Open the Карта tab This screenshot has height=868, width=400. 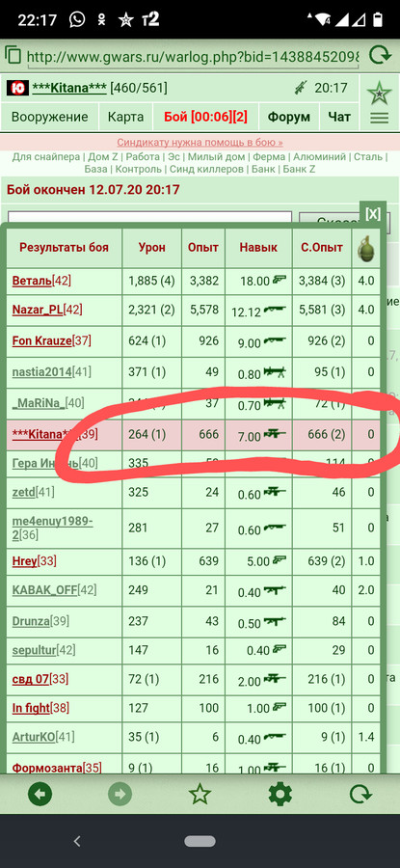125,117
